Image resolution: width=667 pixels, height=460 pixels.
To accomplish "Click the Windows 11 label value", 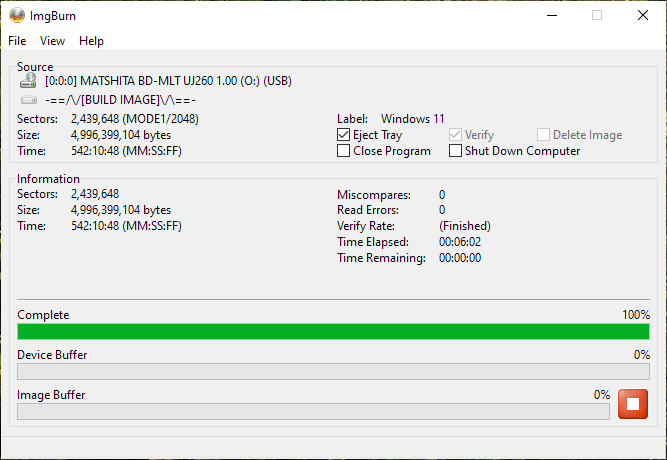I will coord(413,119).
